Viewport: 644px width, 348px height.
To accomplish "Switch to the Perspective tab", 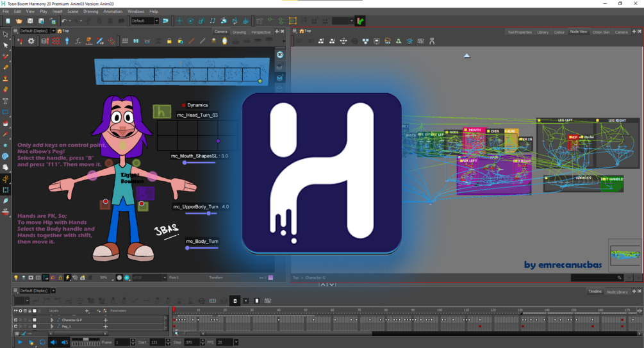I will 261,32.
